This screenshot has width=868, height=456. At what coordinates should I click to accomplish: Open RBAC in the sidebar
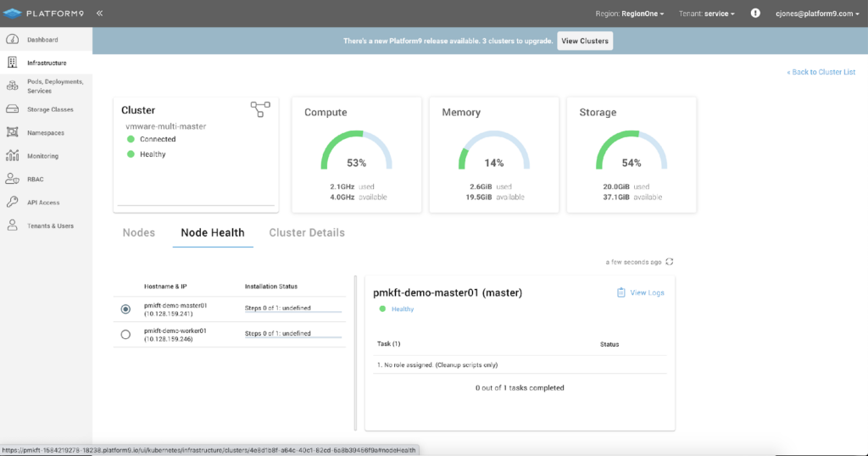35,180
